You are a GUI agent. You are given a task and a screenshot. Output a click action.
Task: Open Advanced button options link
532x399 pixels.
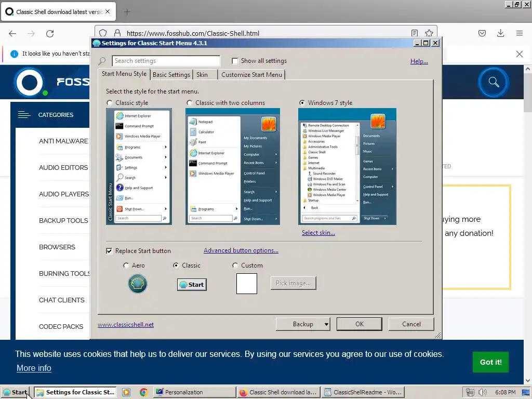[241, 250]
